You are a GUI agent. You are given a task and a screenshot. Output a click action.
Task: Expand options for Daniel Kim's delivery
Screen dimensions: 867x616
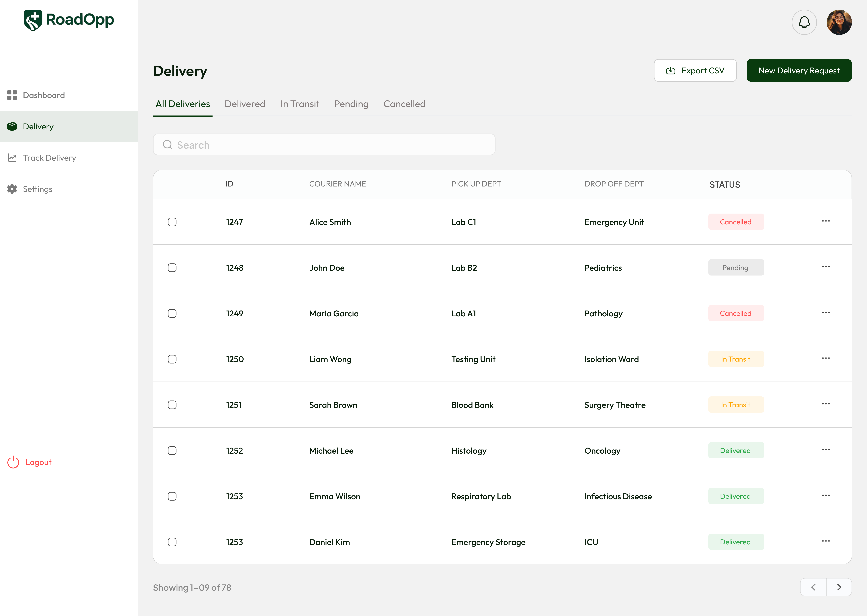coord(826,541)
